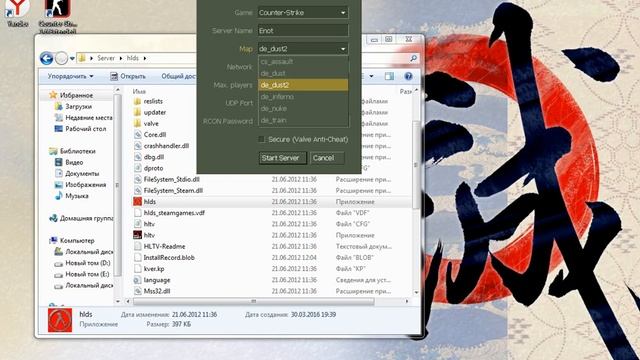The image size is (640, 360).
Task: Open Новый том (E:) drive
Action: tap(87, 274)
